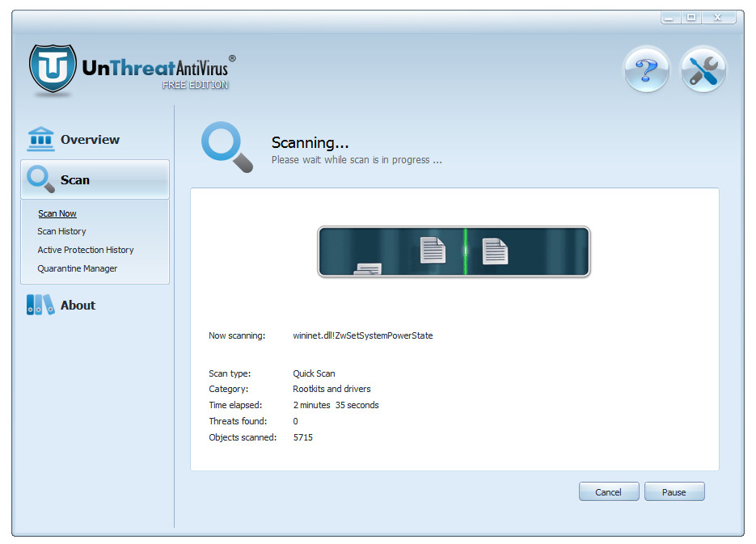The image size is (756, 544).
Task: Maximize the UnThreat window
Action: [x=691, y=18]
